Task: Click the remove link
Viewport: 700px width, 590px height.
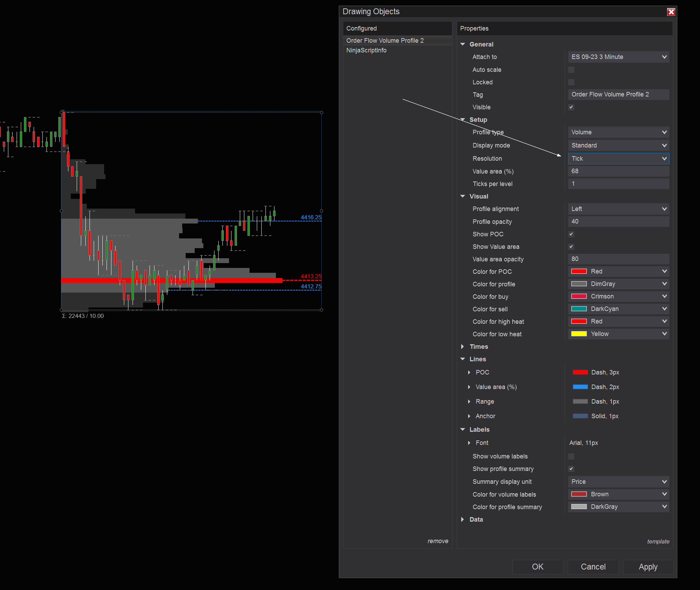Action: click(x=438, y=541)
